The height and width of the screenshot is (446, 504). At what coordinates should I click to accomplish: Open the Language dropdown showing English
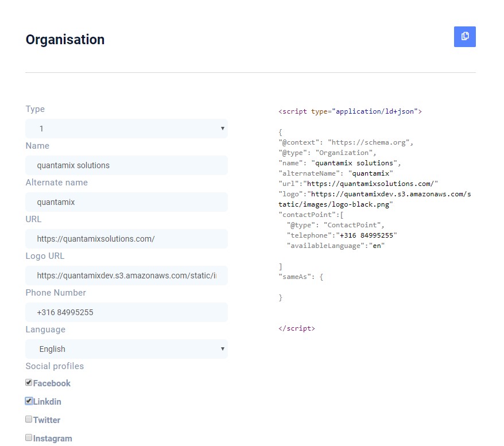(126, 349)
